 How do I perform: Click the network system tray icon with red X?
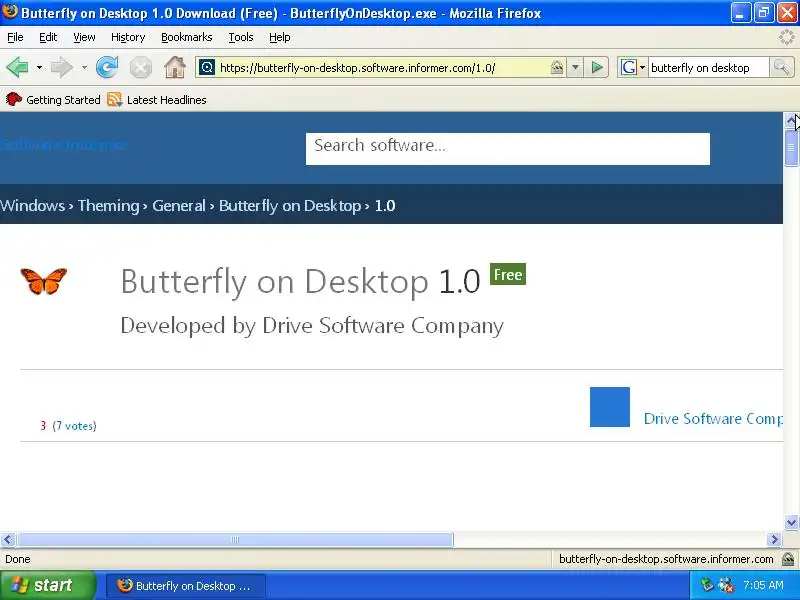pyautogui.click(x=726, y=585)
